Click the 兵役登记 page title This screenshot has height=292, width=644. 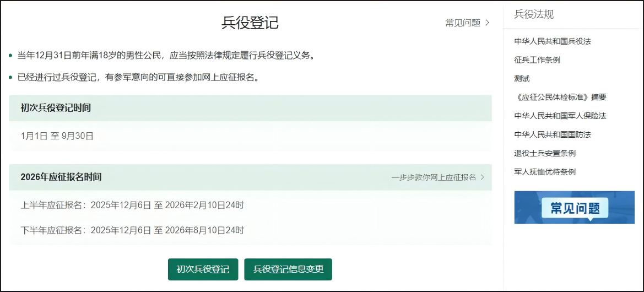click(250, 23)
